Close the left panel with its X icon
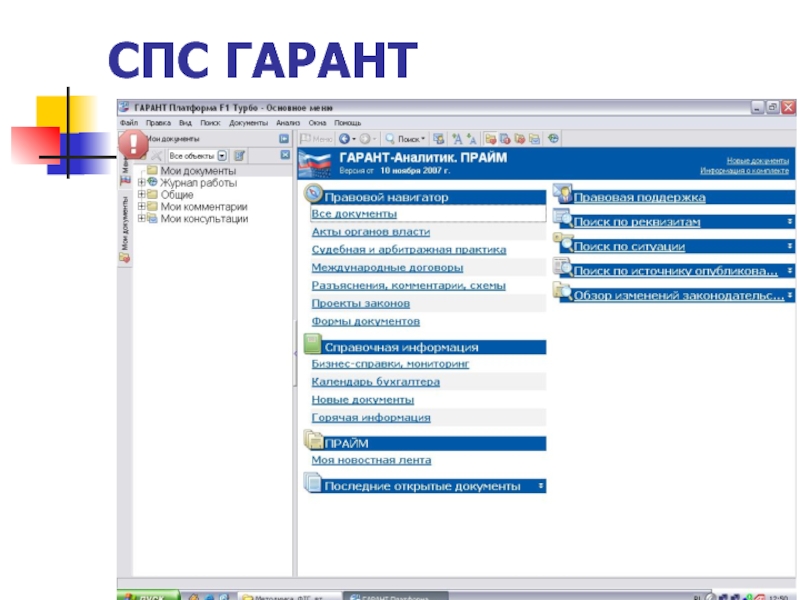800x600 pixels. (x=285, y=155)
